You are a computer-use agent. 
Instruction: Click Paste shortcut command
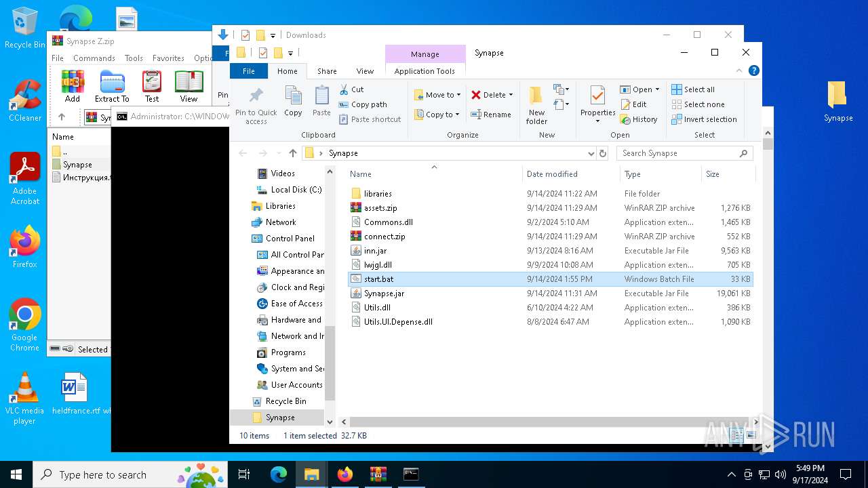coord(370,119)
